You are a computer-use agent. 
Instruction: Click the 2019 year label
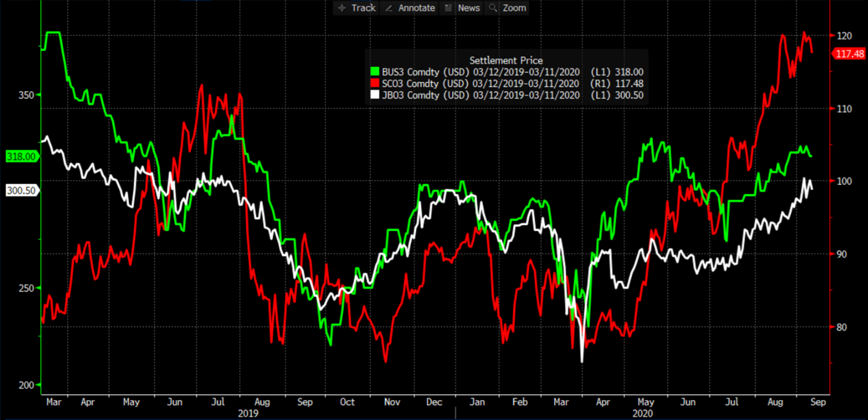(248, 413)
